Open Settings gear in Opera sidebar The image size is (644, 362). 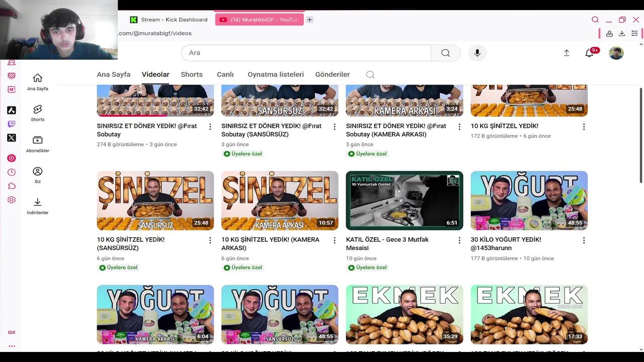coord(12,200)
